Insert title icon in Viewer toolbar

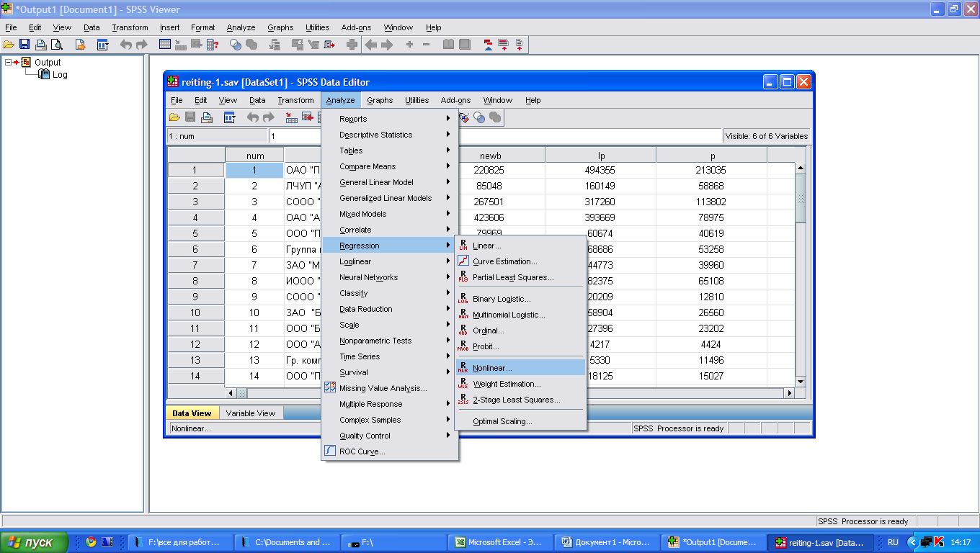pyautogui.click(x=503, y=45)
